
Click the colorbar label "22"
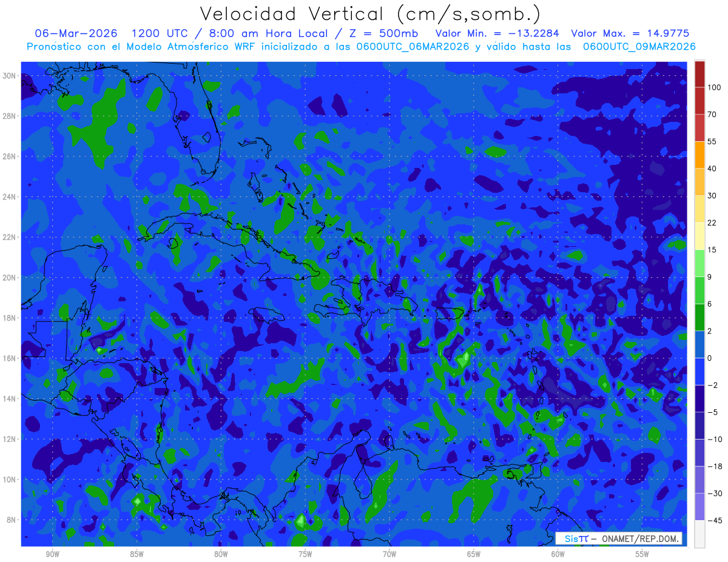point(712,222)
